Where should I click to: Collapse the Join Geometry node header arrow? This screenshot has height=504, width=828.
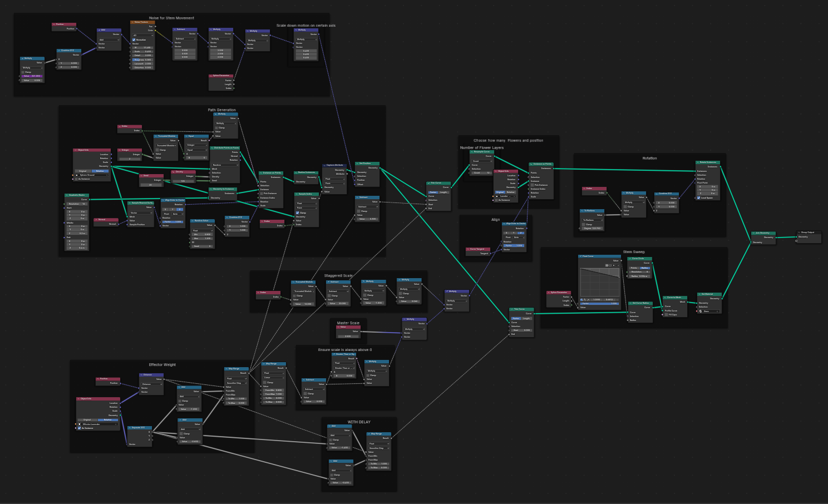coord(753,233)
